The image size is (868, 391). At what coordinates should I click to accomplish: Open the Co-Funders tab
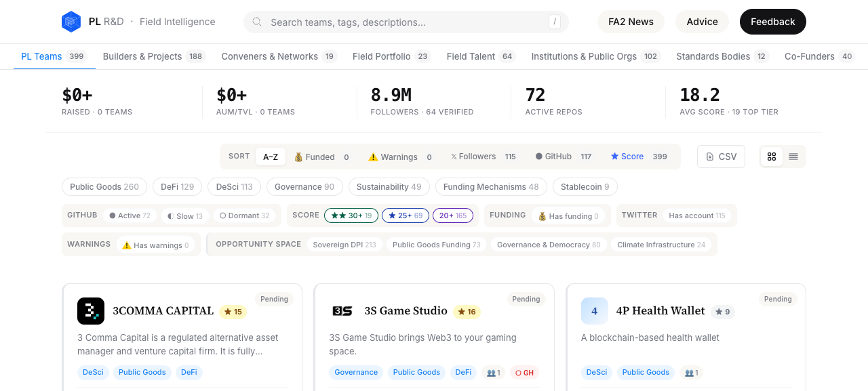[820, 56]
